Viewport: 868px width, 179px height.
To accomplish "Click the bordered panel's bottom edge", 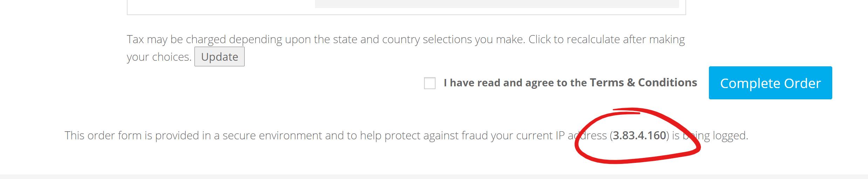I will pyautogui.click(x=406, y=15).
